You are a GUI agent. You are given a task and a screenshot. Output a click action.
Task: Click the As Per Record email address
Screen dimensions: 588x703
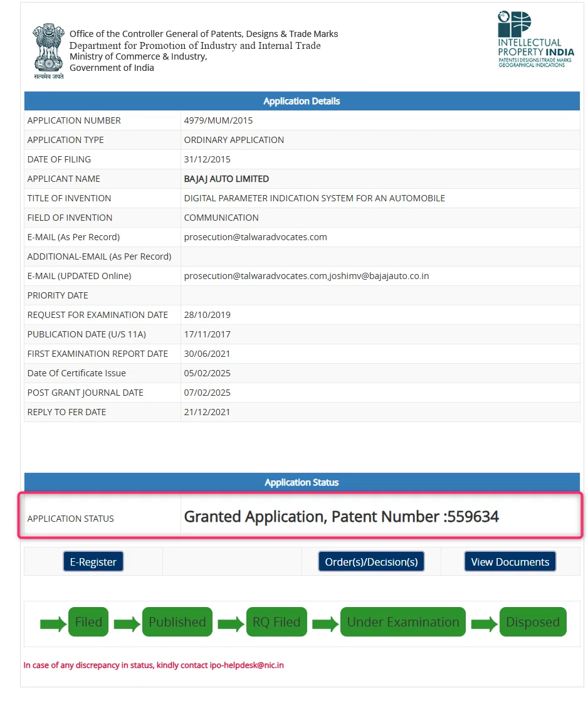256,237
